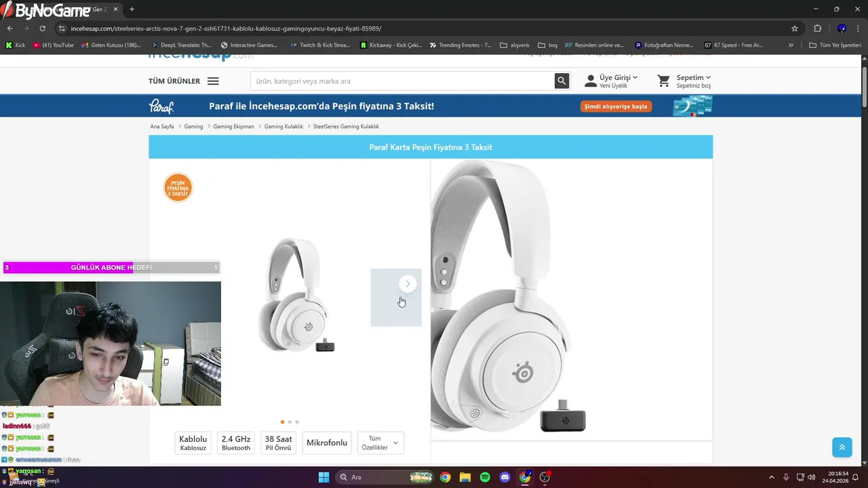Click the 38 Saat Pil Ömrü chip
868x488 pixels.
coord(279,443)
